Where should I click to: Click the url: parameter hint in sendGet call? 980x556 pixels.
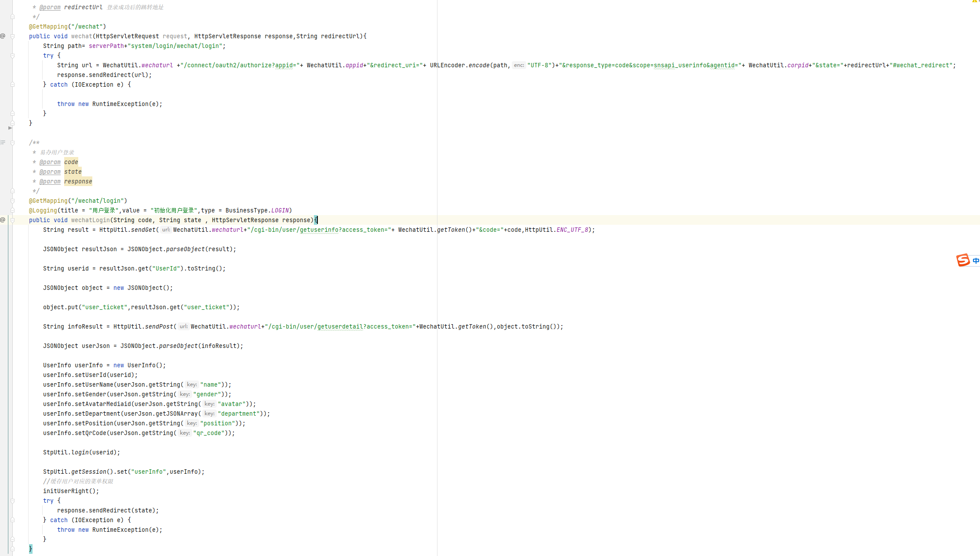166,230
